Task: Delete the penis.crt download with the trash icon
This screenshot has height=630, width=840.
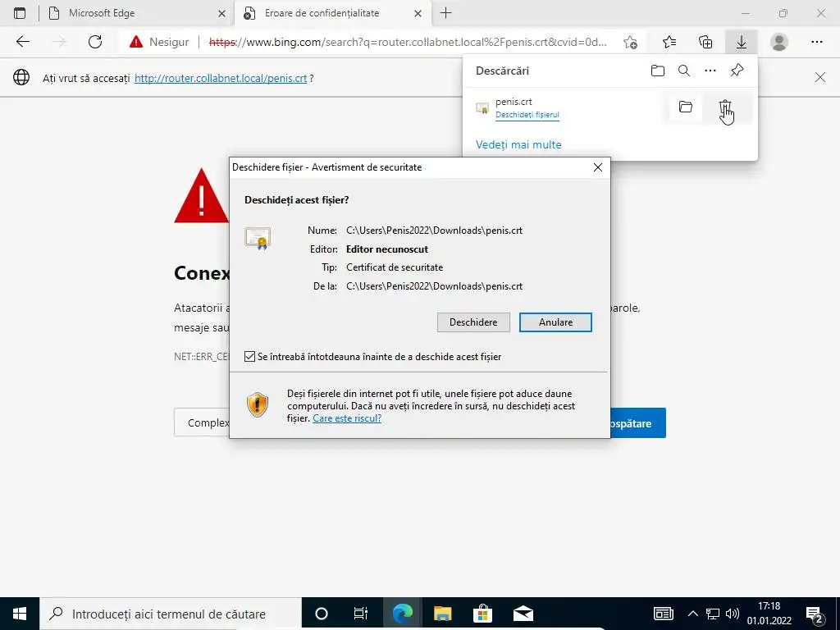Action: pos(725,107)
